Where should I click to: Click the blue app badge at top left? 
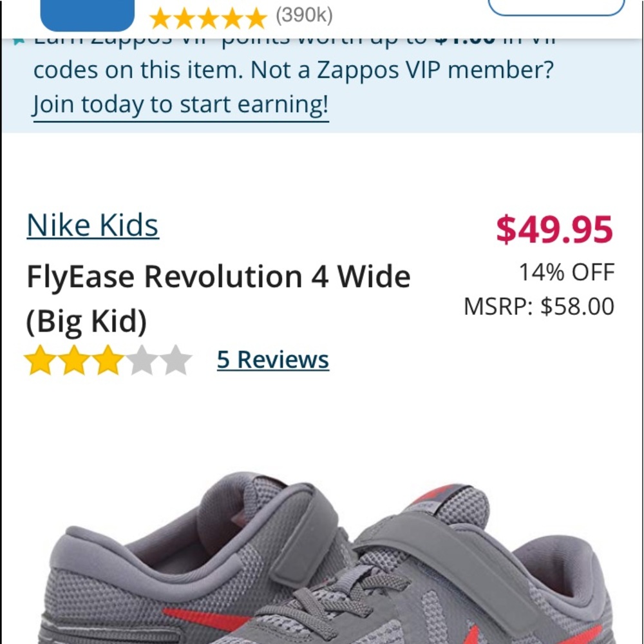coord(87,10)
